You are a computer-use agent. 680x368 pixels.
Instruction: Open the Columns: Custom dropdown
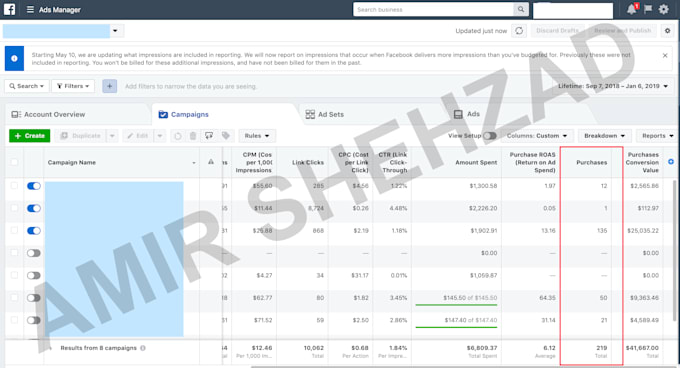(x=537, y=136)
